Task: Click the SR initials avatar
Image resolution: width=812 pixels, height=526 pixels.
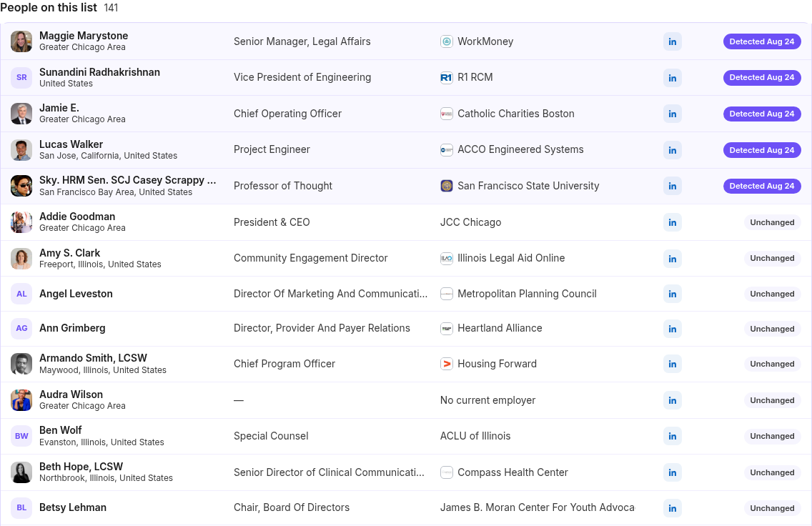Action: point(21,78)
